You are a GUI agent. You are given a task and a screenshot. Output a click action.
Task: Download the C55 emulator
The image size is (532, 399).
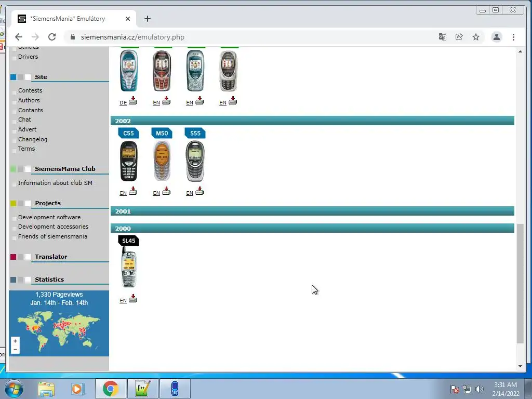pyautogui.click(x=133, y=191)
